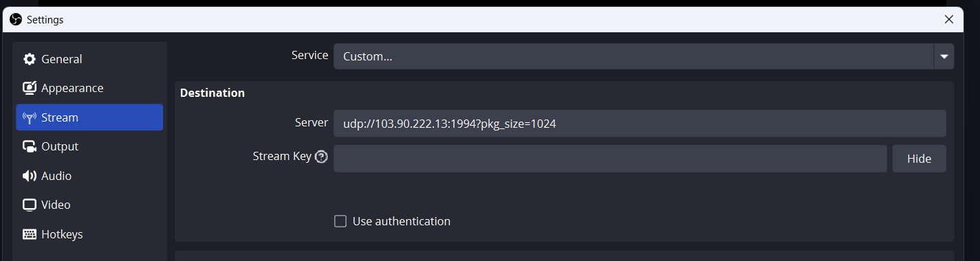
Task: Expand the Service dropdown arrow
Action: coord(944,56)
